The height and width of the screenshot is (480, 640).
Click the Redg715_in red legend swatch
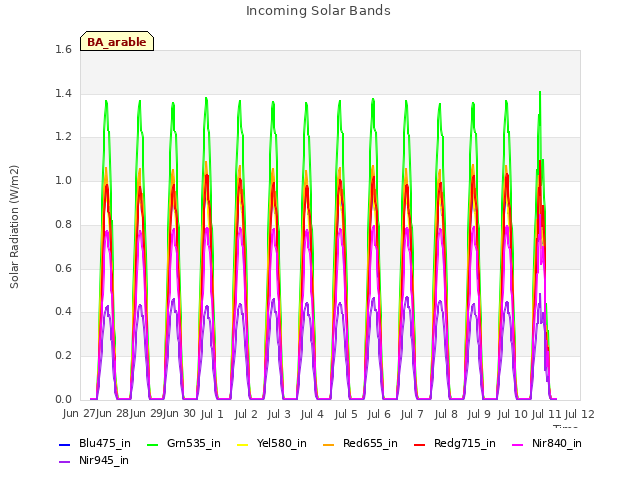(420, 444)
